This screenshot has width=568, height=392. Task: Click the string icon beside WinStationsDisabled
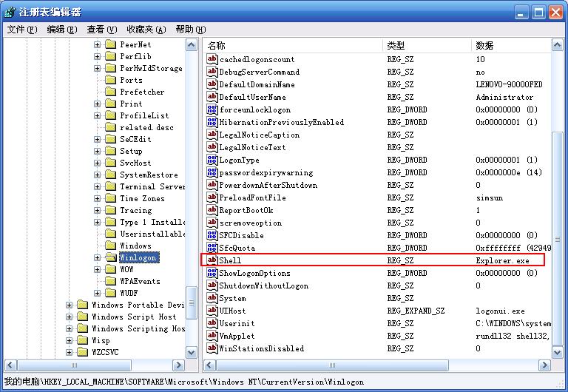(212, 348)
